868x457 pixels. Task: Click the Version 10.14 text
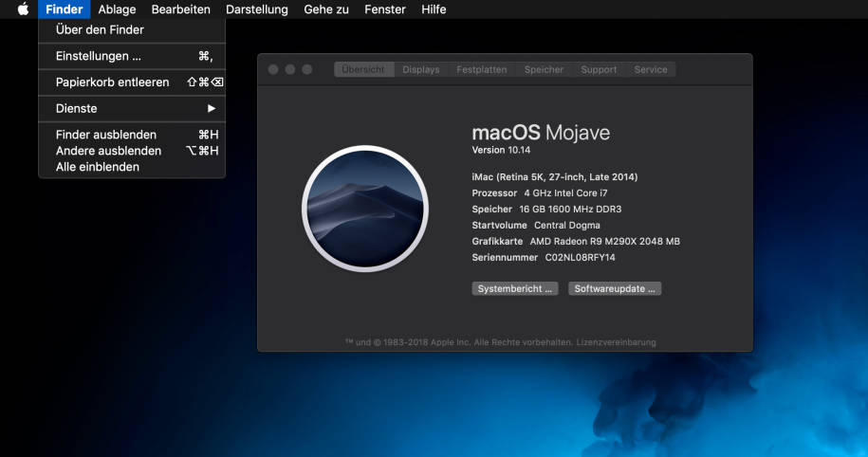(501, 150)
